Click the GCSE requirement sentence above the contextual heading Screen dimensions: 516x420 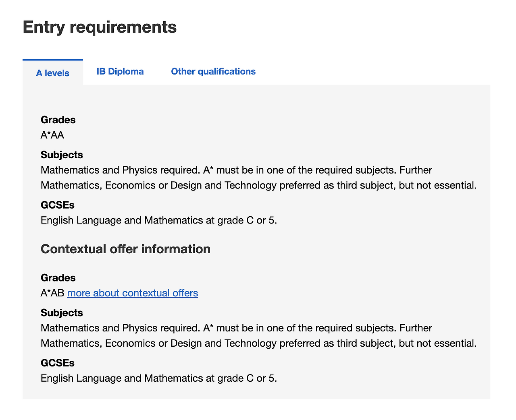159,220
